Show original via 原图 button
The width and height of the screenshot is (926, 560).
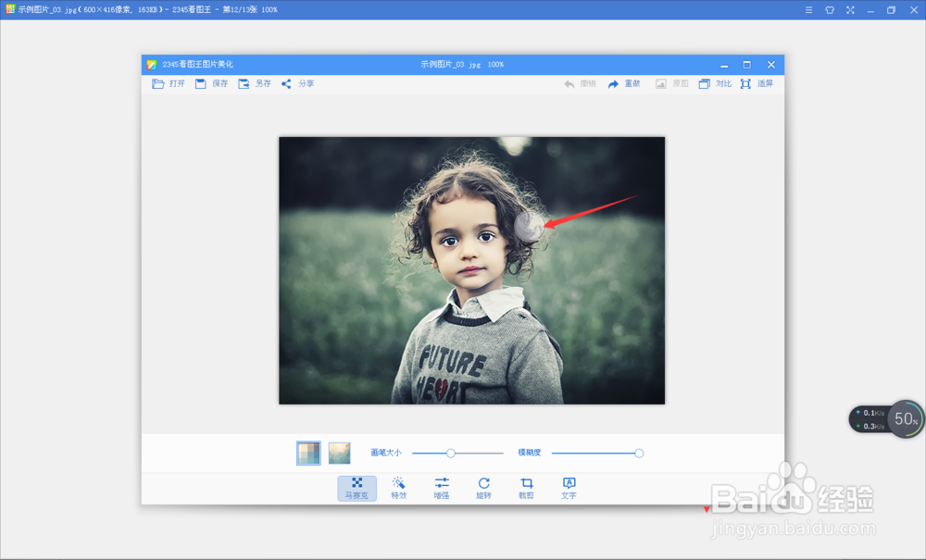(672, 84)
